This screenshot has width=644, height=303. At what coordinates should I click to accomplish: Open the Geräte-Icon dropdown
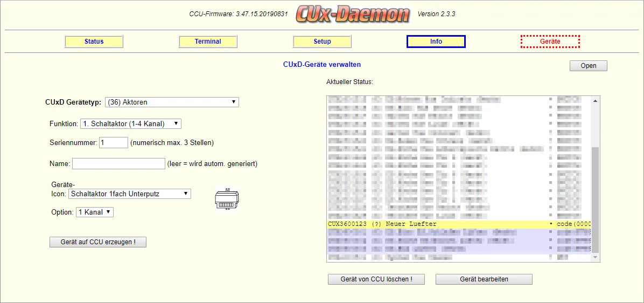[x=129, y=194]
